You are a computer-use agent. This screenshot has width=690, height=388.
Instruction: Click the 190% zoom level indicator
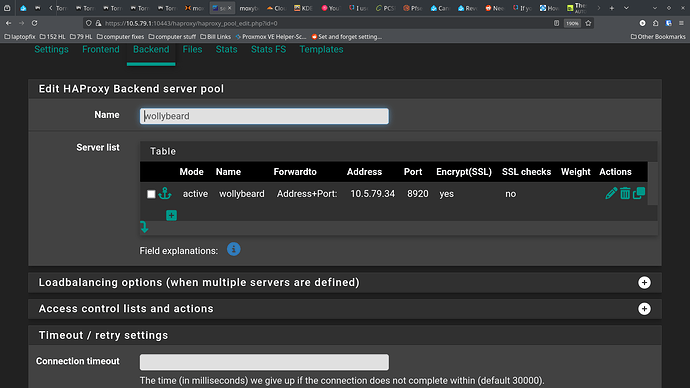pyautogui.click(x=572, y=23)
